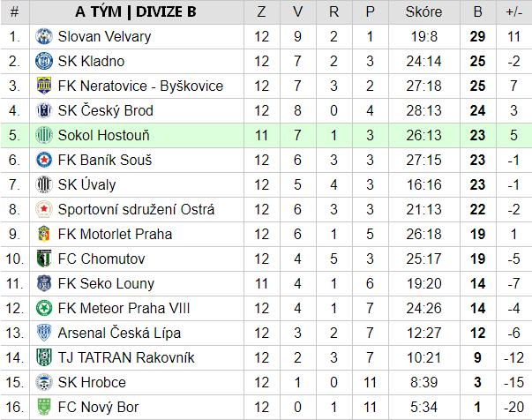Click the FC Chomutov club badge
532x420 pixels.
coord(44,259)
